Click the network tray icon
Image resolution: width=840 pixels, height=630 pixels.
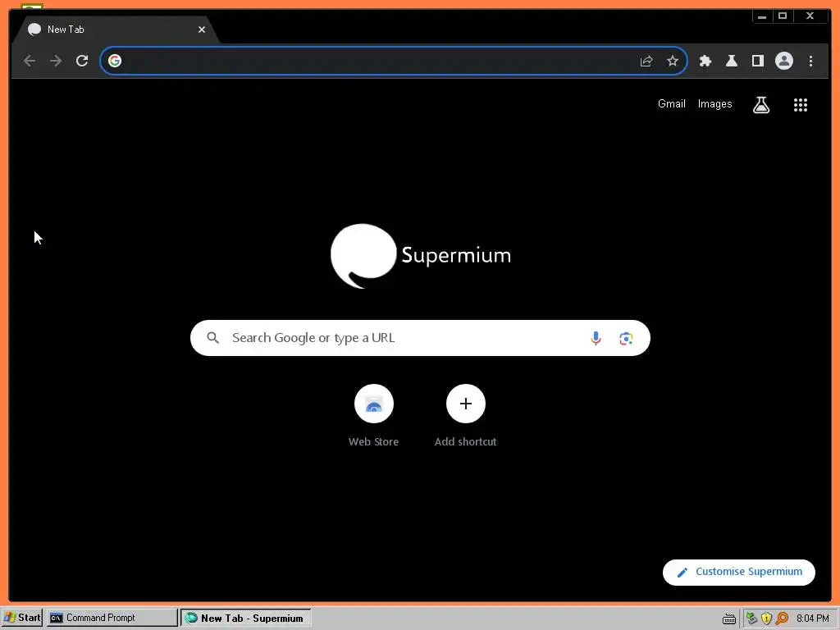(751, 619)
